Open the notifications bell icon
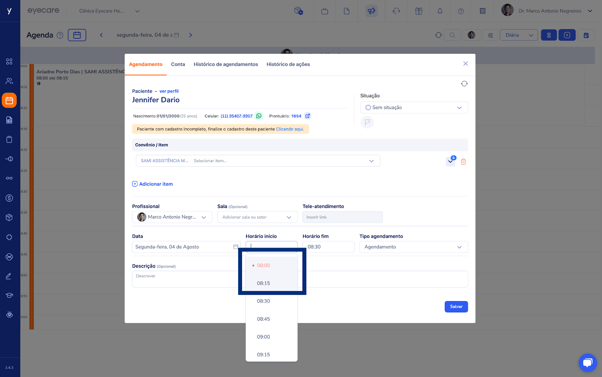This screenshot has height=377, width=602. 440,11
